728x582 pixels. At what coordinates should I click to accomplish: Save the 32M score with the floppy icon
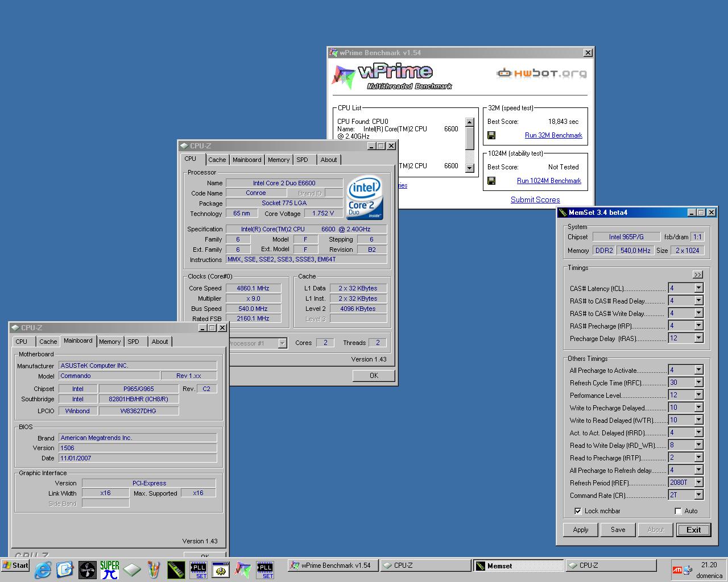click(491, 135)
